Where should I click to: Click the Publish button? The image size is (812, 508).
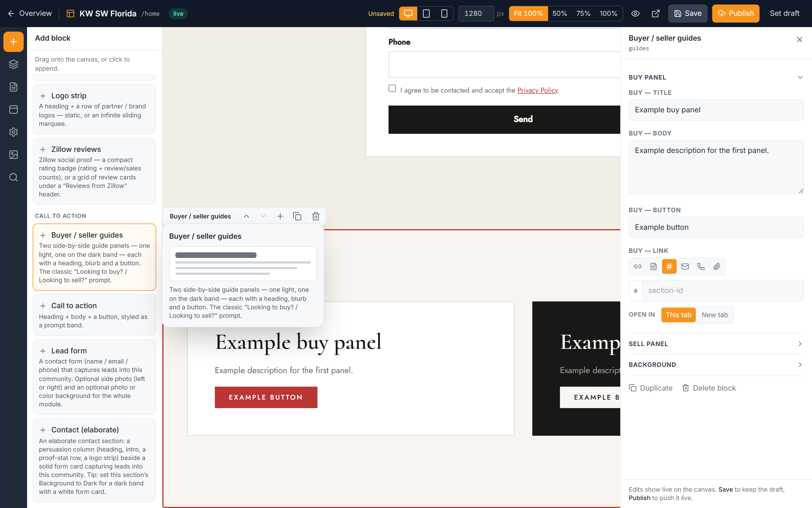coord(736,14)
